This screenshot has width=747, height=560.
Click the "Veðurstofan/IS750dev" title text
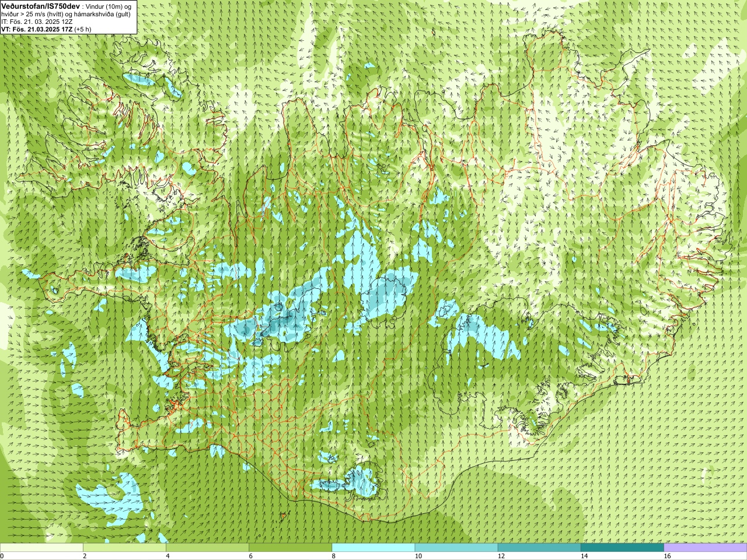[41, 5]
